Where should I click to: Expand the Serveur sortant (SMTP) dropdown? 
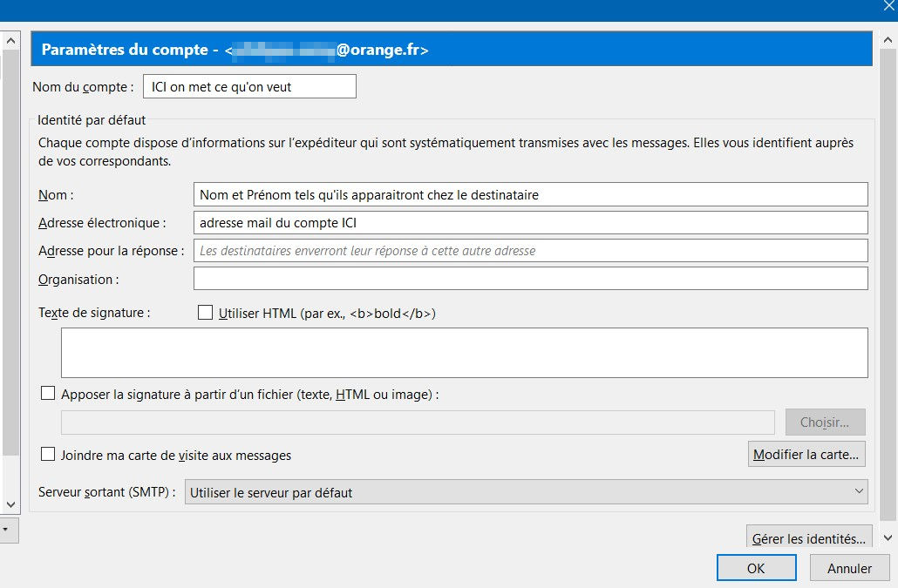[527, 492]
